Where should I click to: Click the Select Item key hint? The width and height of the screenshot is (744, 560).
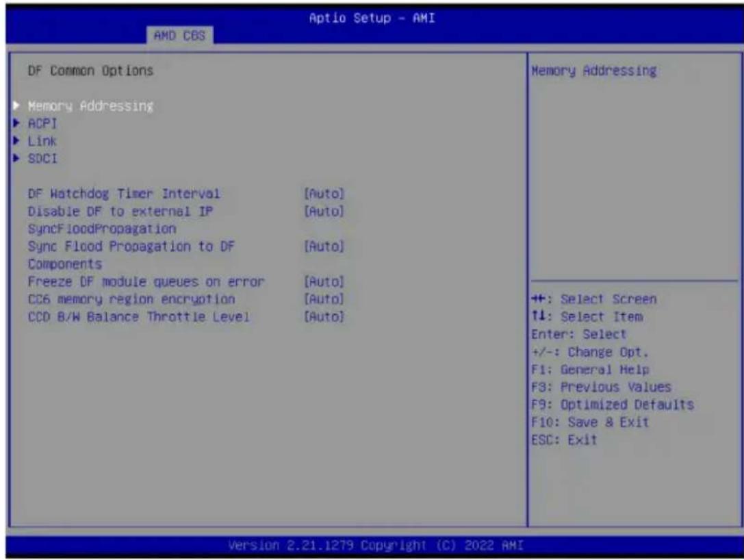(x=587, y=316)
